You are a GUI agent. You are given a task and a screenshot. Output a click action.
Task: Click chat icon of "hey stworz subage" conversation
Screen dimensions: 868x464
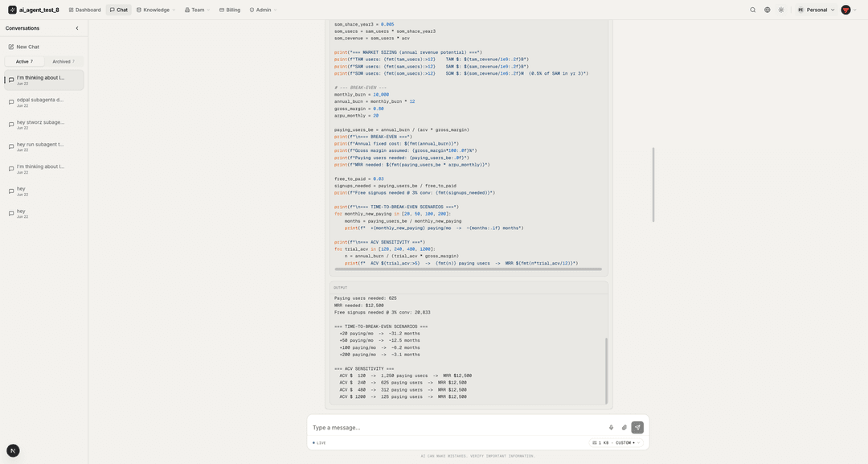click(11, 125)
